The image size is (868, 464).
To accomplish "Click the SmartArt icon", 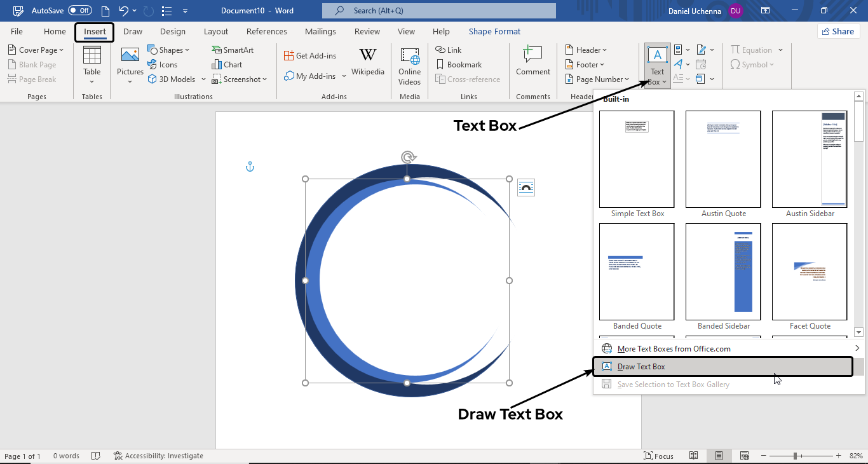I will tap(233, 50).
